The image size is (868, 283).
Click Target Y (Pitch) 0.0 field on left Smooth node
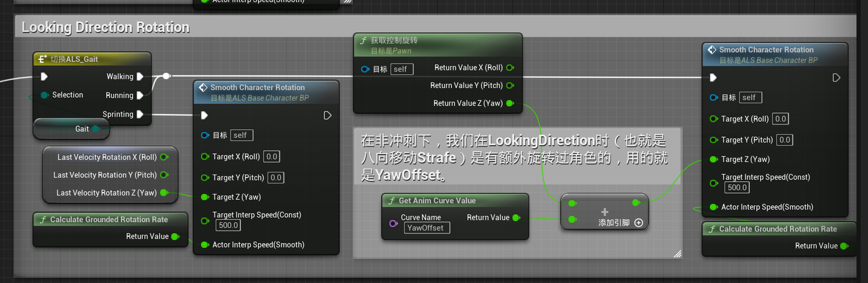click(x=276, y=177)
